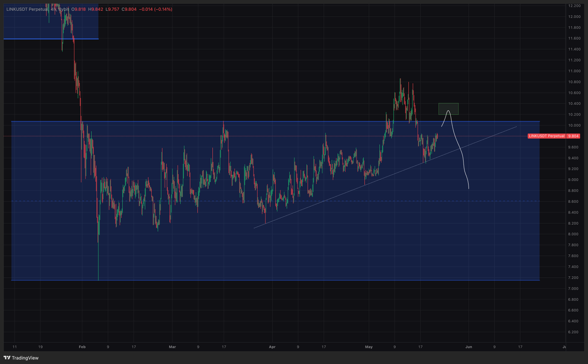
Task: Select the open value O9.818
Action: pos(79,8)
